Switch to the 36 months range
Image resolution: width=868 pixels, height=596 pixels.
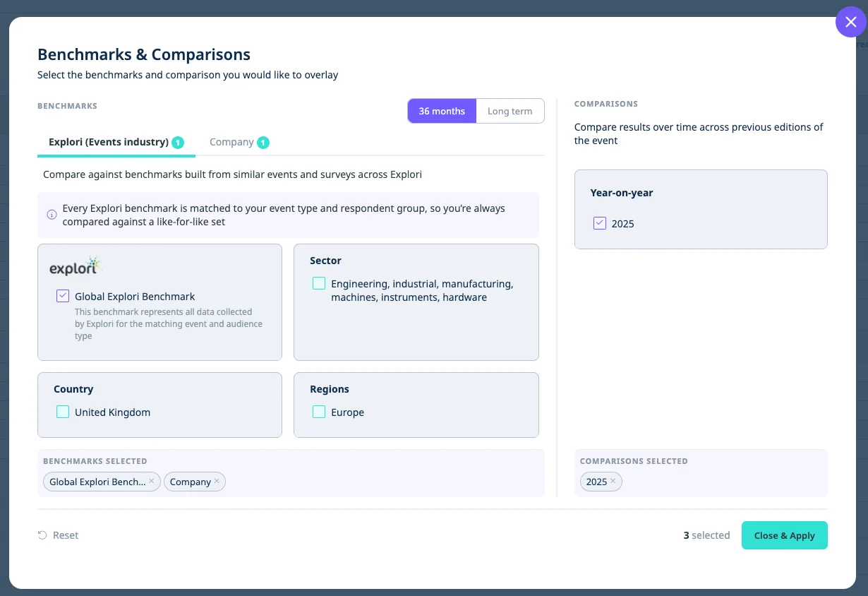tap(442, 111)
